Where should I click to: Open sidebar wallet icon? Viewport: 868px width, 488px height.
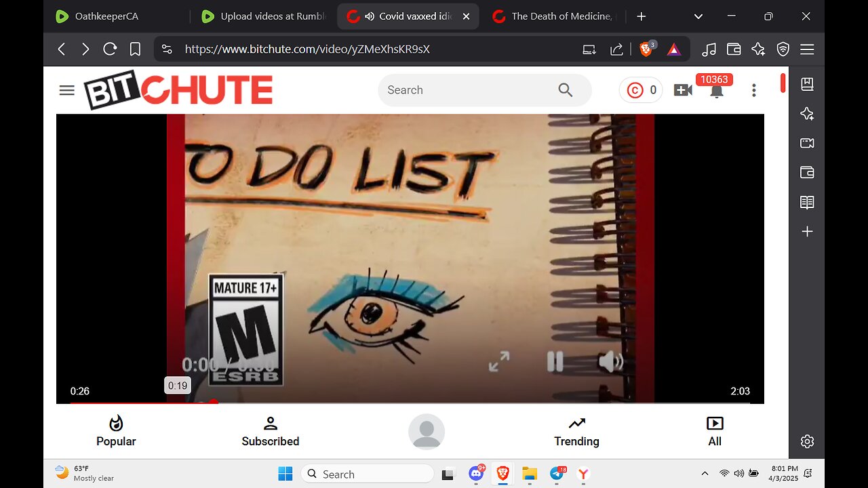[x=807, y=173]
